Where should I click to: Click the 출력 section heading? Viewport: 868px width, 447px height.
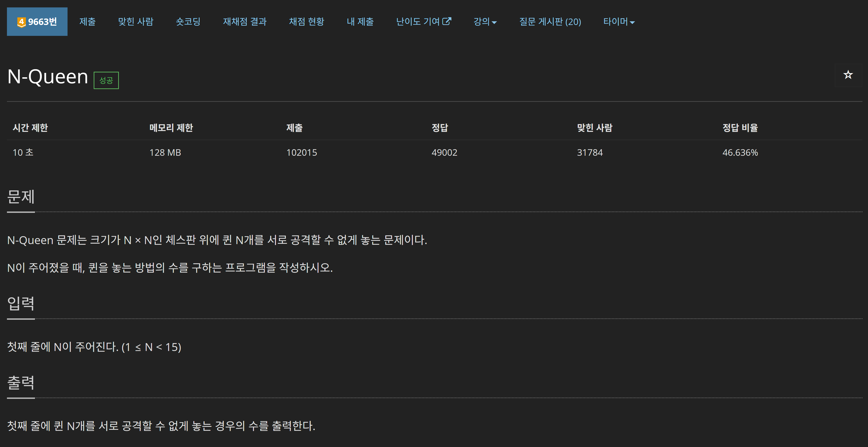point(21,383)
